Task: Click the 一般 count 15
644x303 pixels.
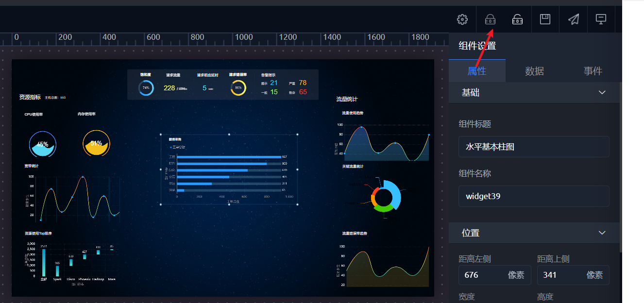Action: click(274, 92)
